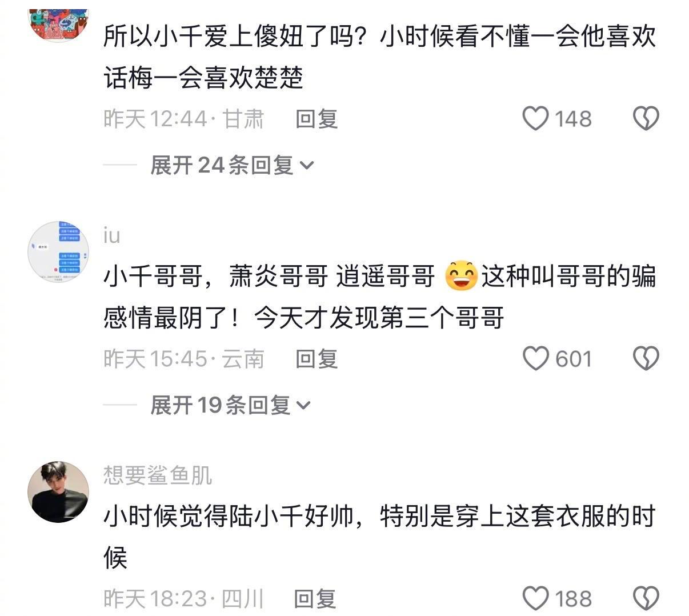Open 想要鲨鱼肌's profile avatar
This screenshot has height=616, width=689.
click(58, 492)
